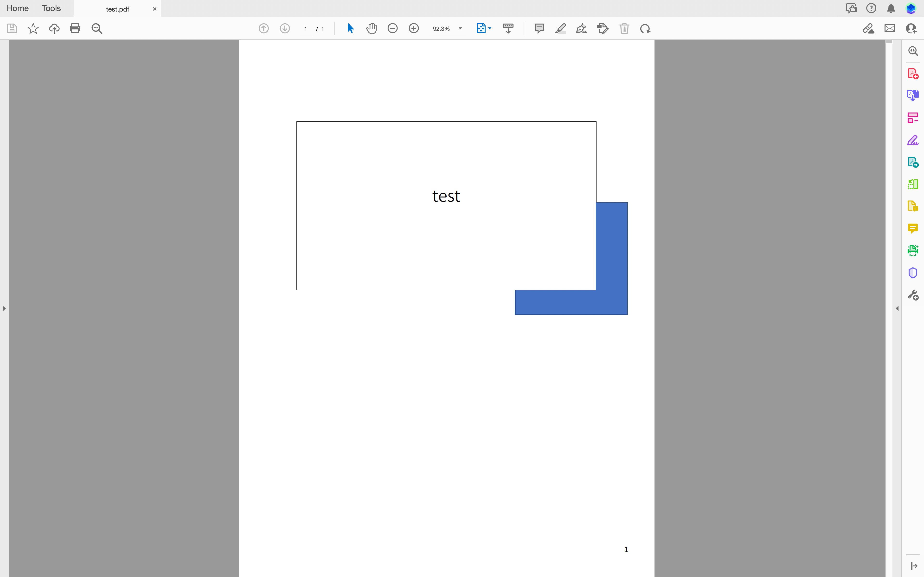This screenshot has height=577, width=924.
Task: Toggle scrolling read mode icon
Action: [x=508, y=28]
